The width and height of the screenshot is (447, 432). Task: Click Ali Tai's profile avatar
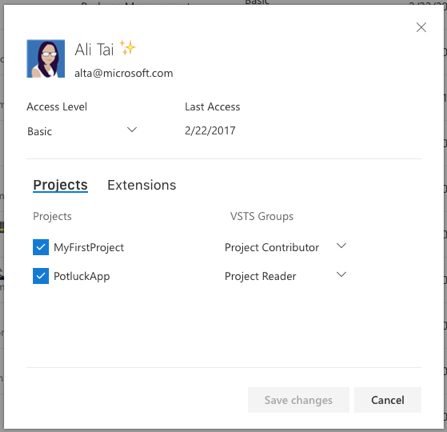[x=46, y=59]
